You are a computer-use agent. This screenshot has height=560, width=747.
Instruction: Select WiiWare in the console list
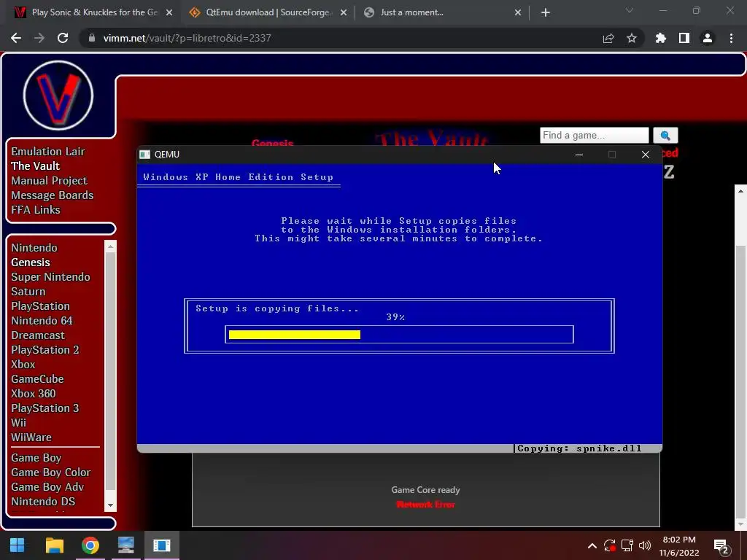[x=31, y=437]
